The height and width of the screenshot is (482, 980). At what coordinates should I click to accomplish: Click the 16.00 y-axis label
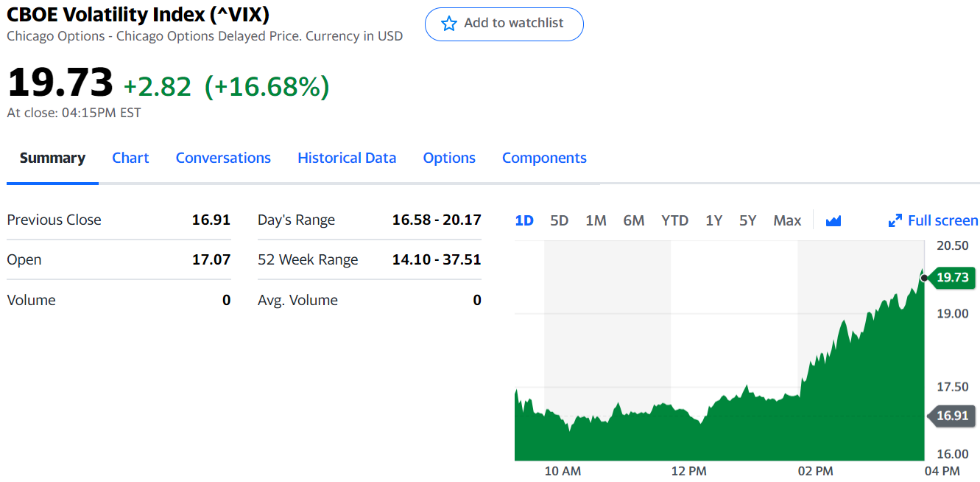[x=953, y=455]
